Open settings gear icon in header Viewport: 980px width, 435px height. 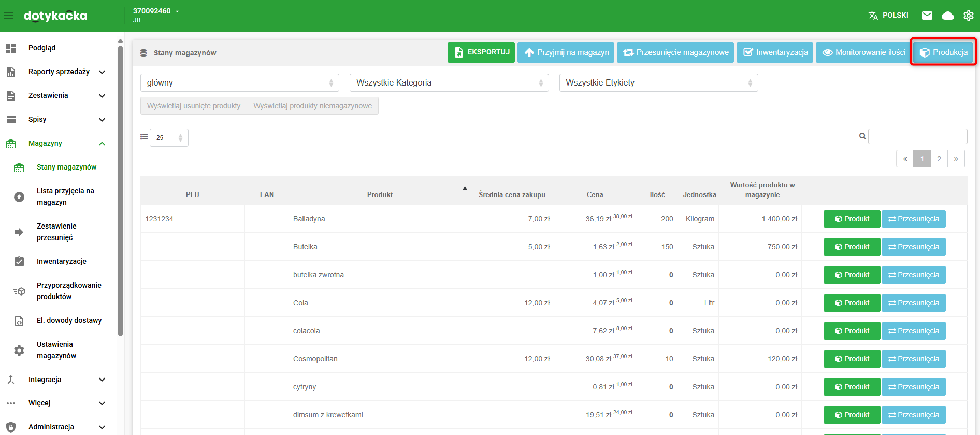[x=969, y=16]
